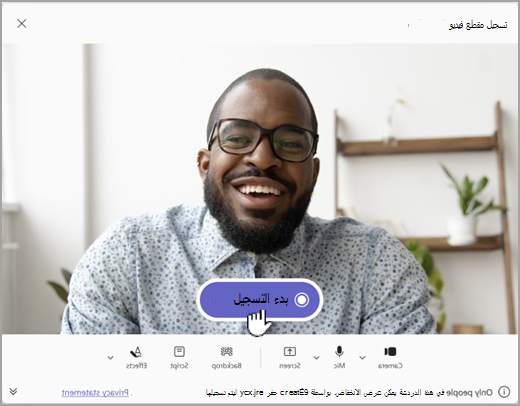Open the Script option
This screenshot has width=520, height=406.
[x=179, y=357]
